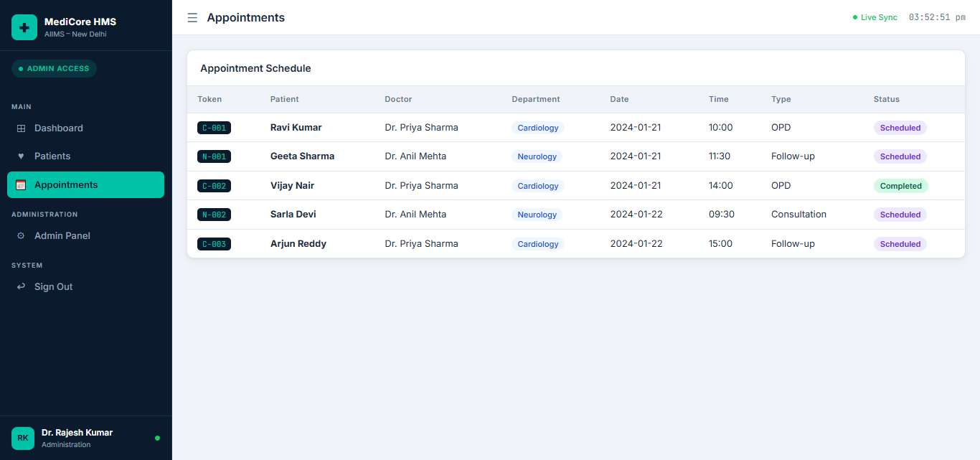Click the Doctor column header
980x460 pixels.
pos(398,100)
